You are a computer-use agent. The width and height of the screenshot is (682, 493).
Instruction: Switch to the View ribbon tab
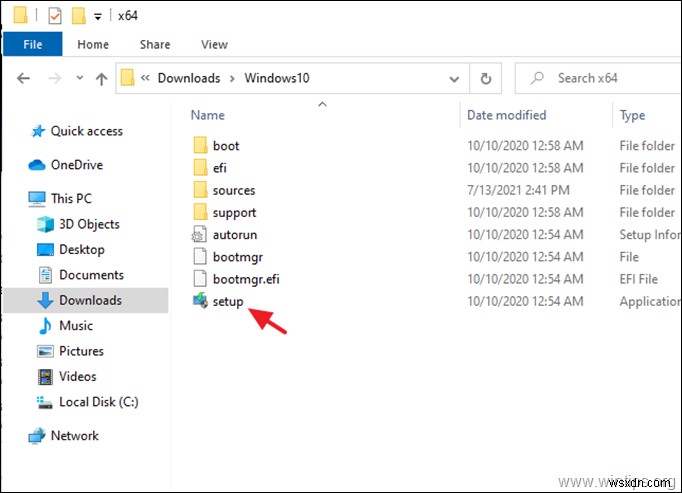click(x=214, y=44)
